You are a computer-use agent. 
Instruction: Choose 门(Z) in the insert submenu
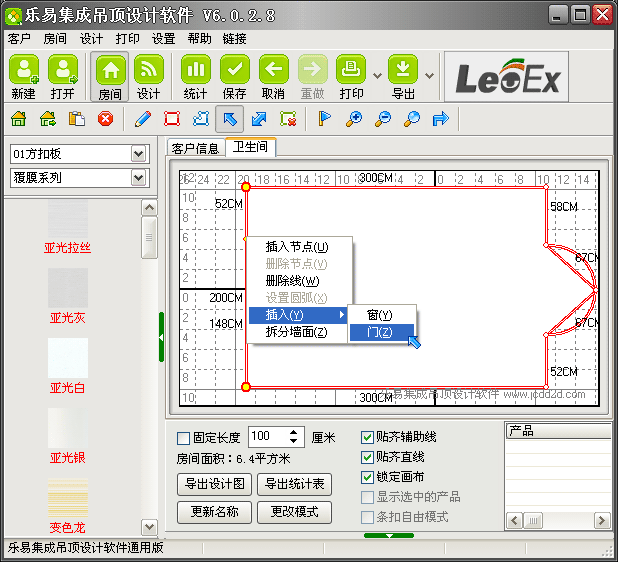379,332
